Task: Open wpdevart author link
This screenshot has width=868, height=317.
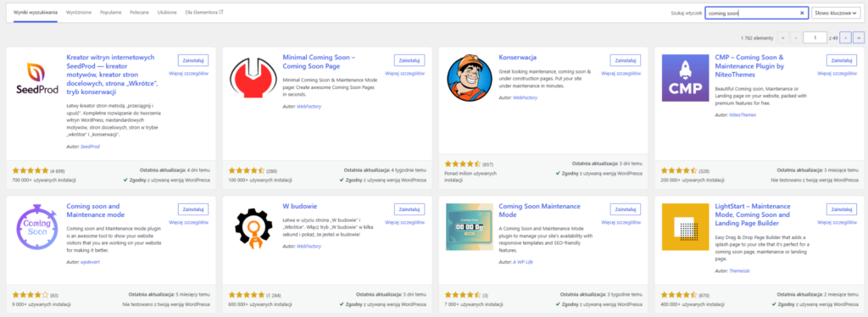Action: click(90, 262)
